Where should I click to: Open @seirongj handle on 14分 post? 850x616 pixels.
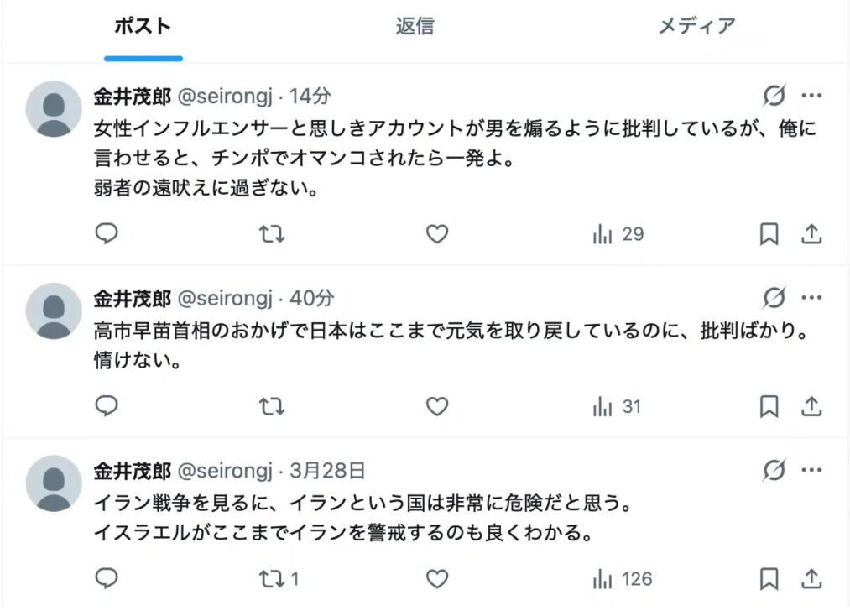click(x=225, y=96)
